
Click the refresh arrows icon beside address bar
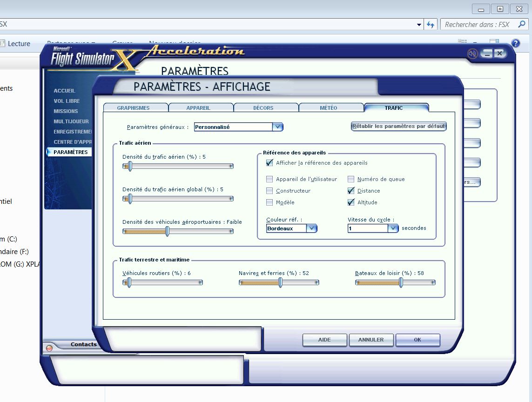(431, 24)
